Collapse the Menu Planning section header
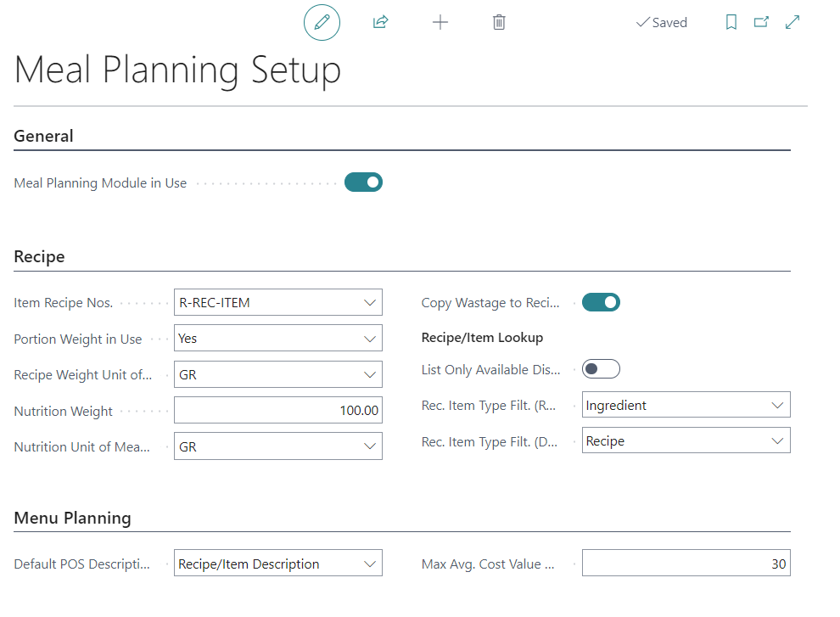This screenshot has height=617, width=840. click(73, 518)
